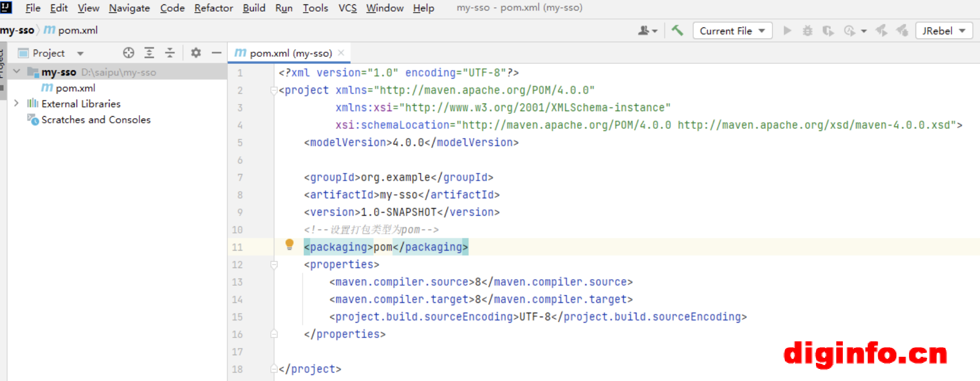
Task: Toggle fold marker beside the opening project tag
Action: [274, 90]
